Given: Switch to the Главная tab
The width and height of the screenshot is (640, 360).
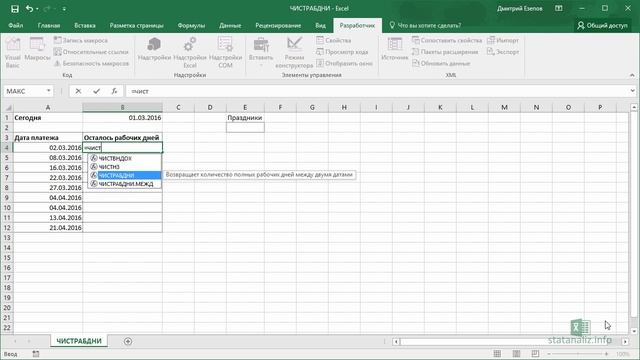Looking at the screenshot, I should (49, 25).
